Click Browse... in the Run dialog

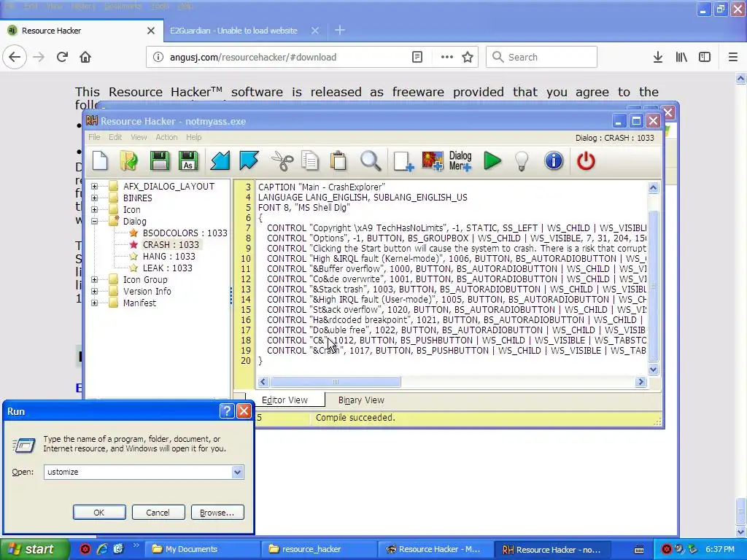(217, 513)
